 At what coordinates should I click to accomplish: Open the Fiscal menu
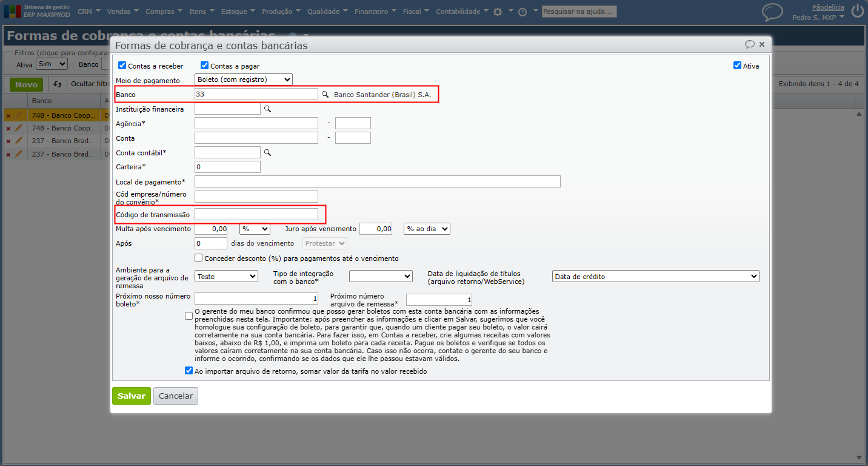(416, 12)
